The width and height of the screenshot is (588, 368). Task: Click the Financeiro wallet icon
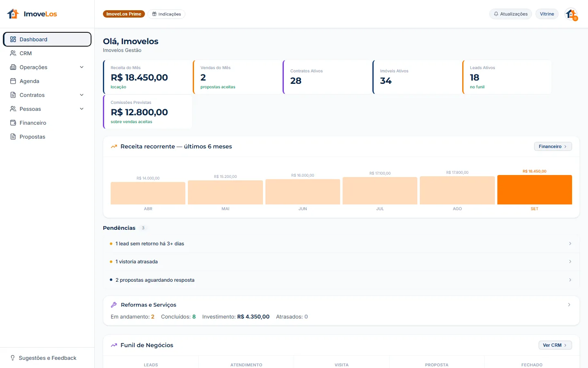[x=13, y=123]
